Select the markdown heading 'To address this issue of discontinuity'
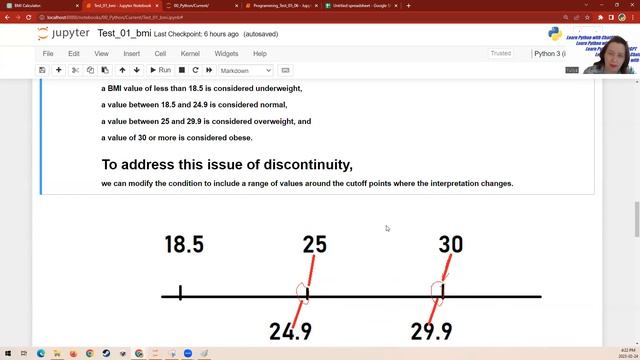 227,164
